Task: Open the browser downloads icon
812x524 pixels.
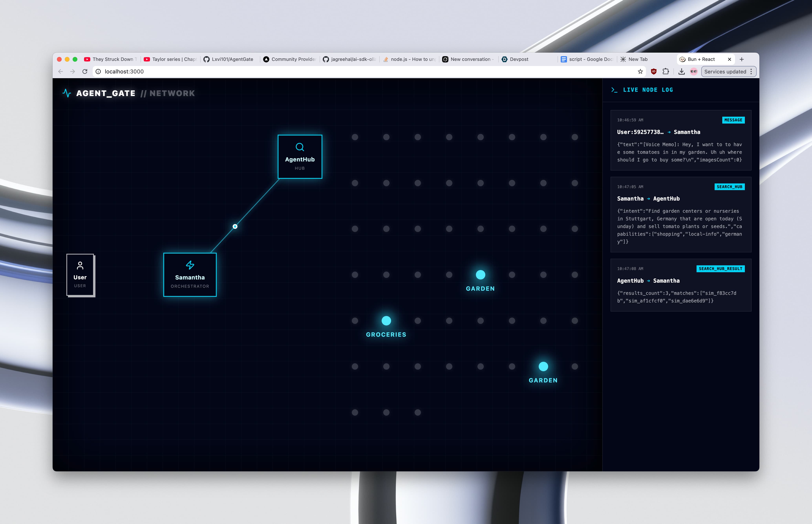Action: (x=681, y=71)
